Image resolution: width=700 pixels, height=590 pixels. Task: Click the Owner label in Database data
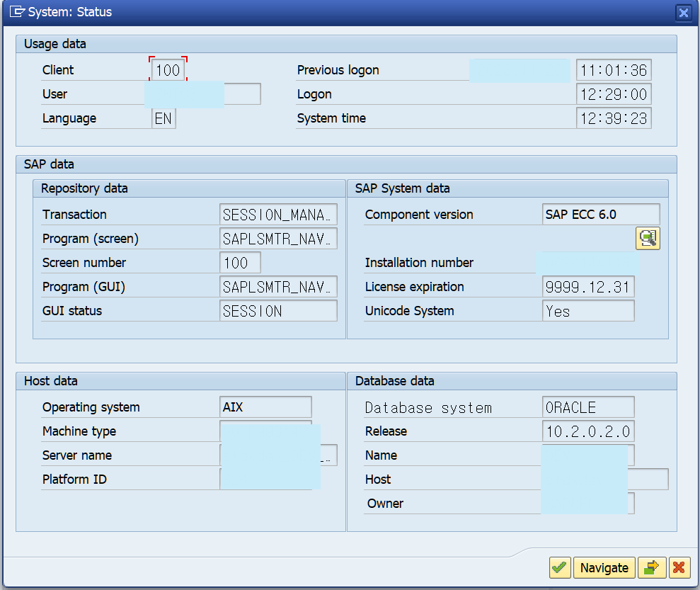click(x=385, y=504)
